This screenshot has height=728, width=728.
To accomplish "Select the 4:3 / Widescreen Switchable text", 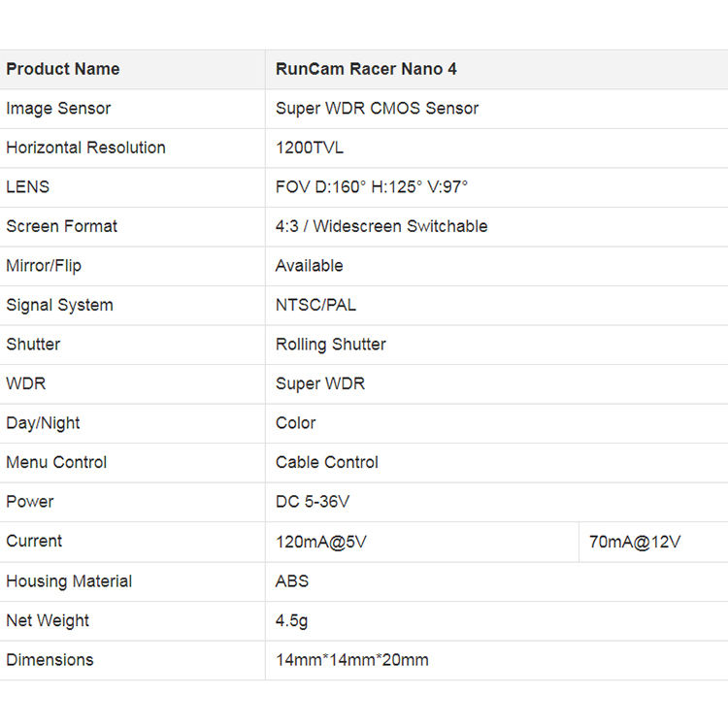I will pos(381,226).
